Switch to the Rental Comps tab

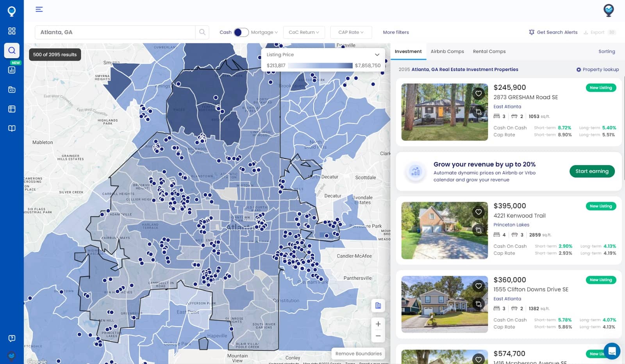[x=489, y=51]
